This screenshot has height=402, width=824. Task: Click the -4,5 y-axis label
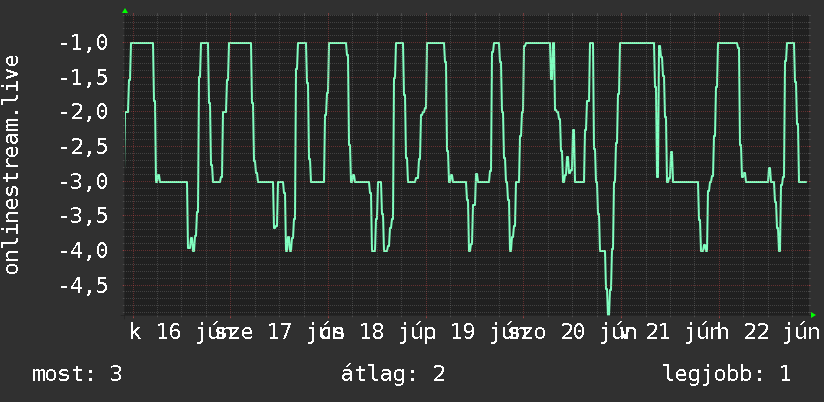click(x=84, y=285)
